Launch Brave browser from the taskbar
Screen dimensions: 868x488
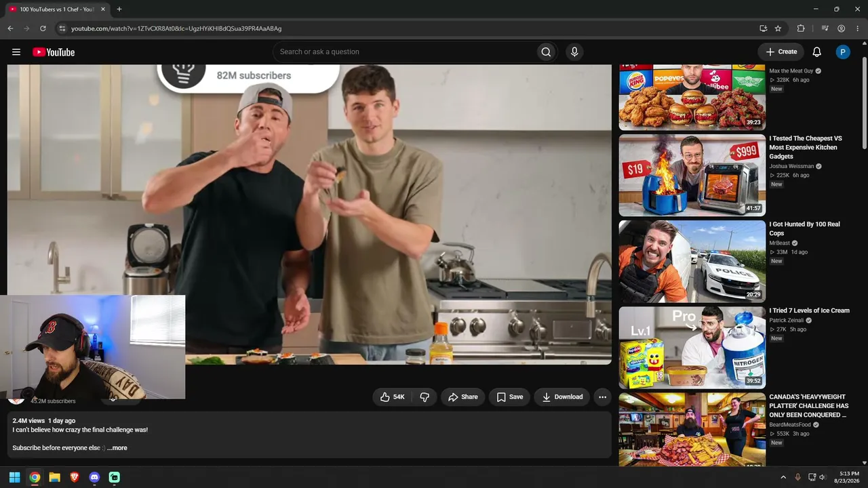(x=75, y=477)
